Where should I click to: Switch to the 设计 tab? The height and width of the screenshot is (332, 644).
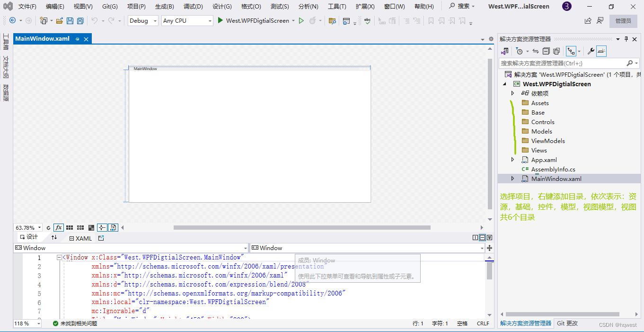pyautogui.click(x=28, y=237)
